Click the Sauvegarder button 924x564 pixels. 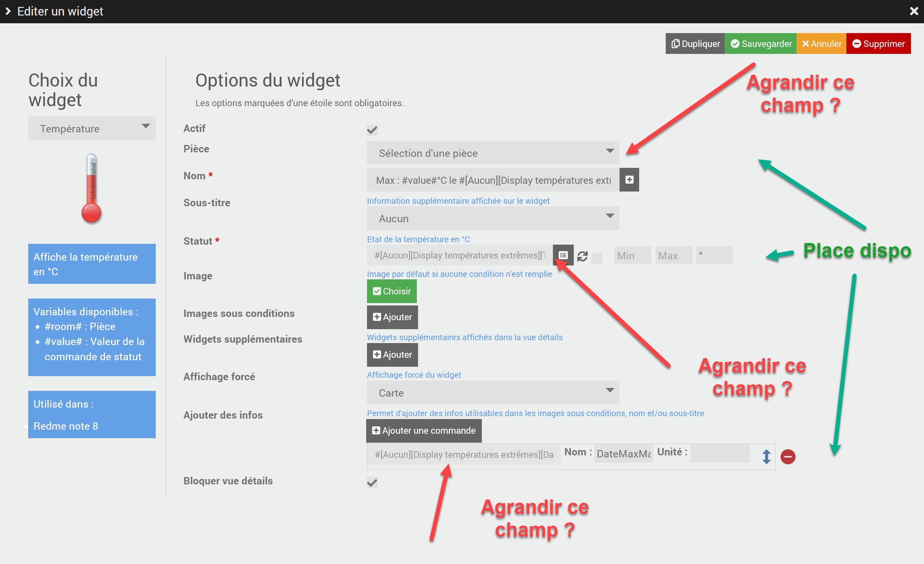(761, 44)
